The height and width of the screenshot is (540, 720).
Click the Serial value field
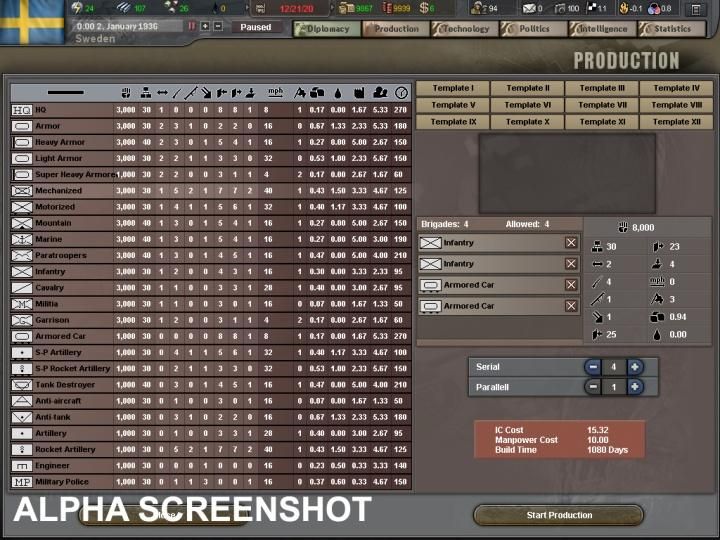613,367
